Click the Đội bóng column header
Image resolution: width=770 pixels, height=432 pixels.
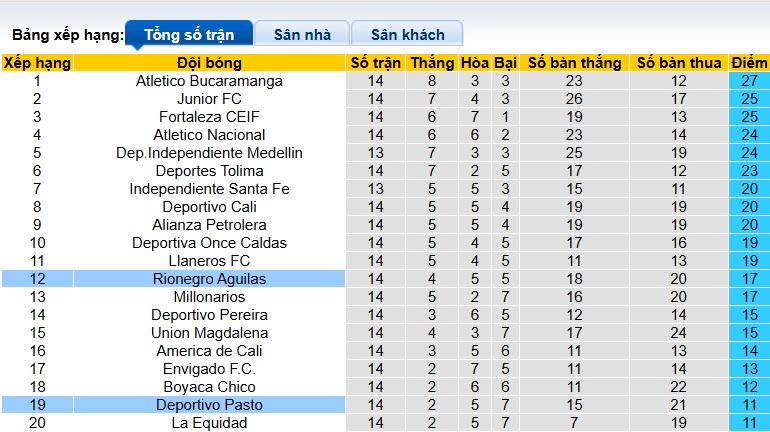coord(209,63)
